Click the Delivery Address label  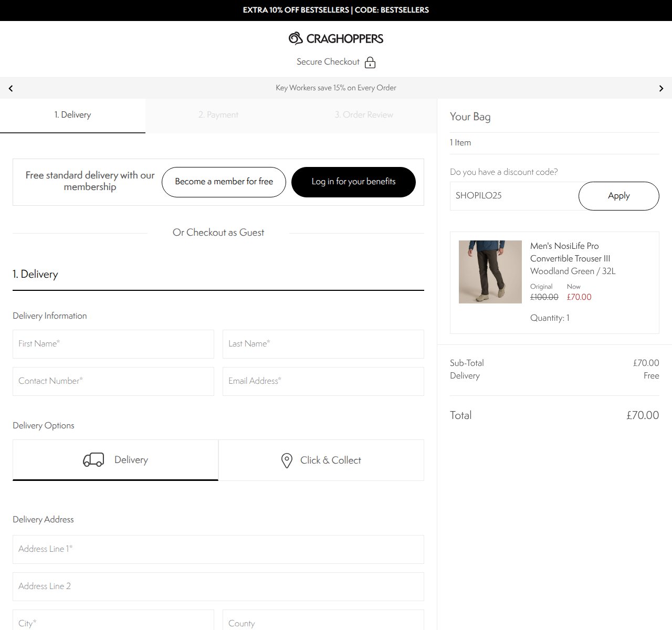click(43, 520)
